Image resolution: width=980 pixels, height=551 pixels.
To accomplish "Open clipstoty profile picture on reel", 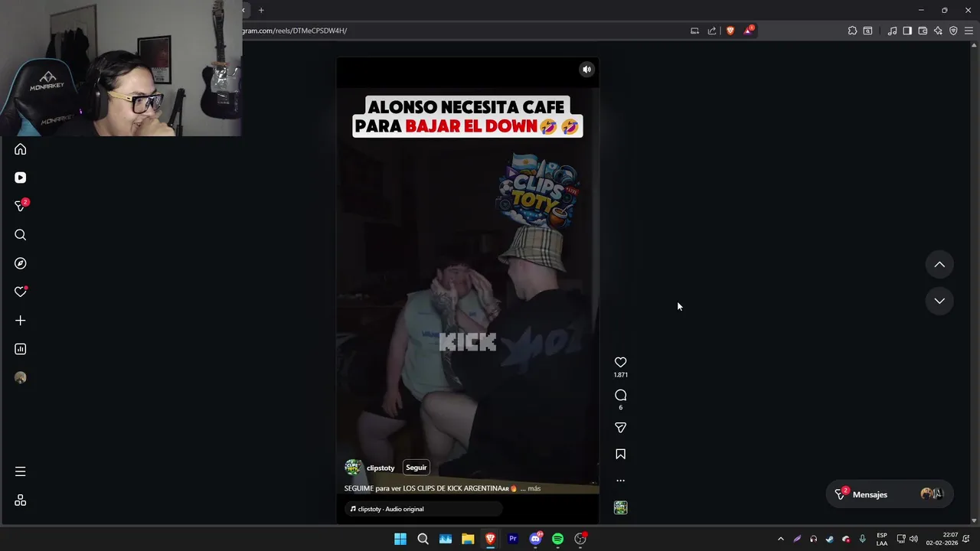I will [x=353, y=468].
